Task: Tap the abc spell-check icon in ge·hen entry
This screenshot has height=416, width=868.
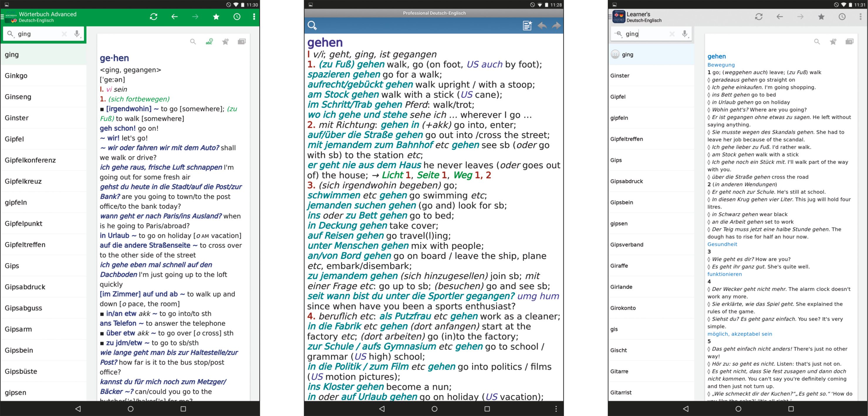Action: click(209, 42)
